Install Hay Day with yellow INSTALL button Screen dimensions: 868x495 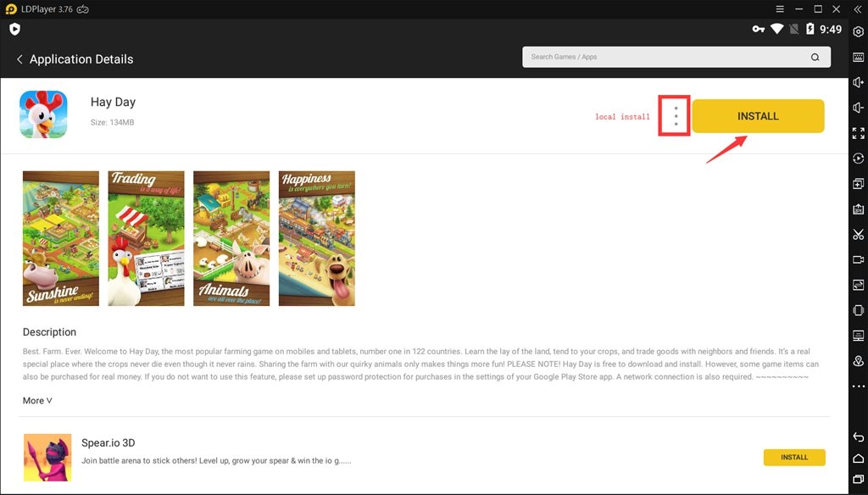[x=758, y=116]
